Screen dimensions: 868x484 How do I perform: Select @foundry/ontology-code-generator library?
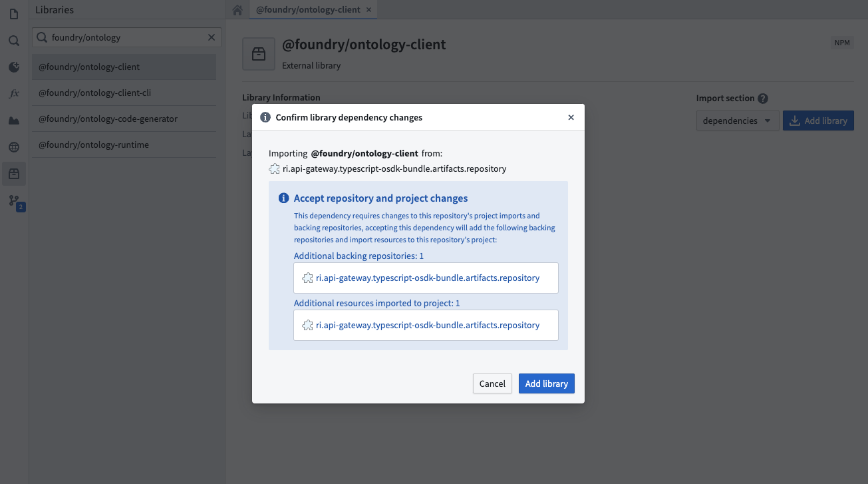click(124, 119)
